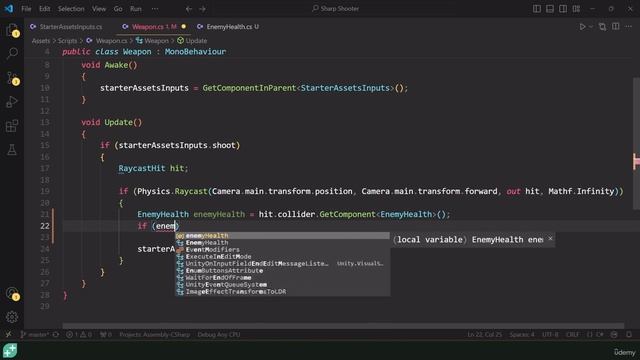Image resolution: width=640 pixels, height=360 pixels.
Task: Show hidden menus via title bar ellipsis
Action: click(x=155, y=9)
